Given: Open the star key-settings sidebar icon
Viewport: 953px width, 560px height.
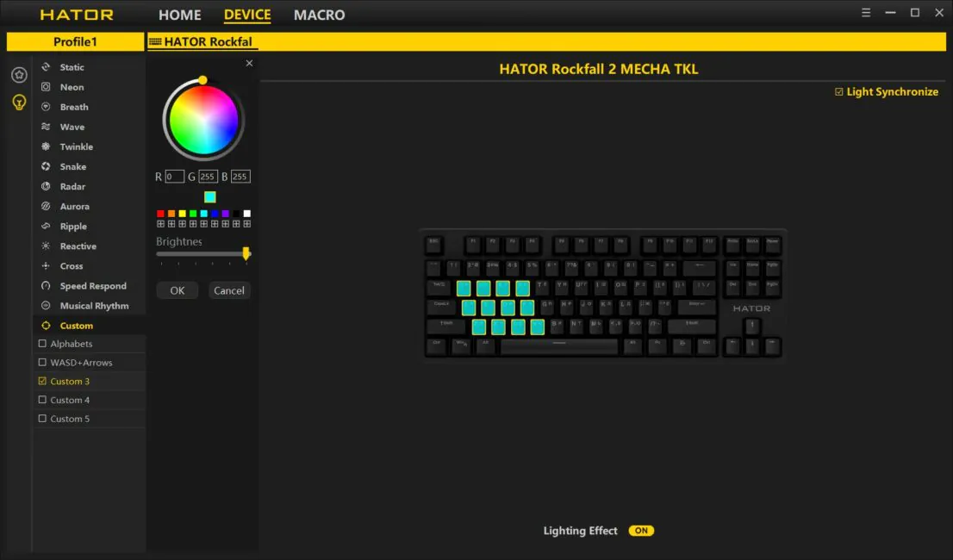Looking at the screenshot, I should coord(19,75).
